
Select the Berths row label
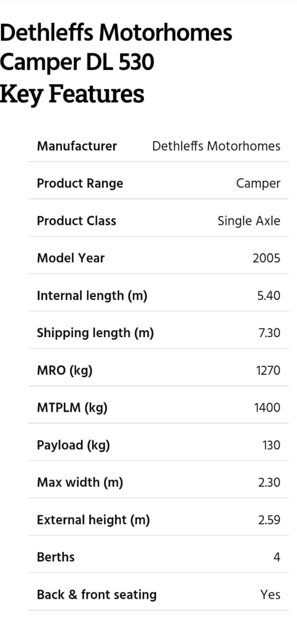[x=56, y=557]
